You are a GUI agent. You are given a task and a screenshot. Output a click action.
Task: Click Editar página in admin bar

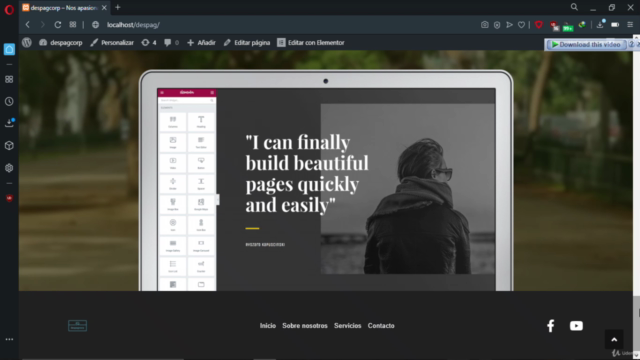click(247, 42)
